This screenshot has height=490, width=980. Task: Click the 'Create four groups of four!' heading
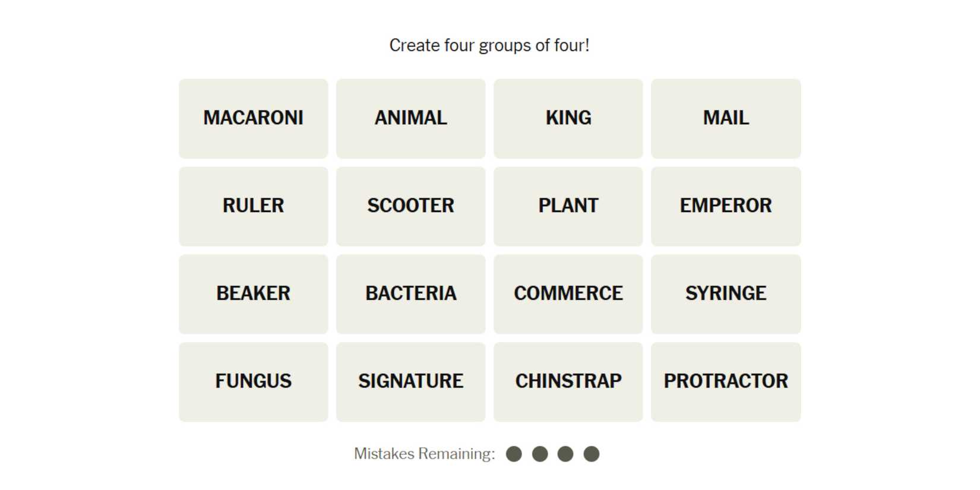tap(489, 46)
